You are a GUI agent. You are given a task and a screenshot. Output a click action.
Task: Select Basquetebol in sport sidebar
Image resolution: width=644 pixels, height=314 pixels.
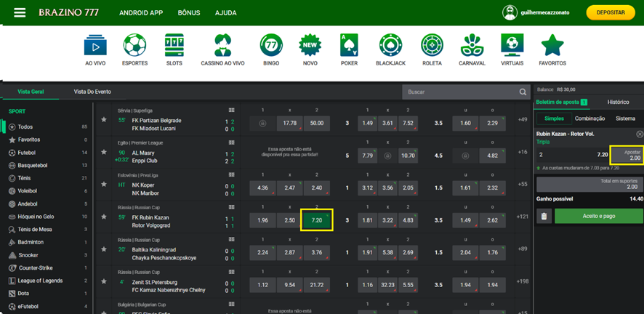click(x=47, y=166)
